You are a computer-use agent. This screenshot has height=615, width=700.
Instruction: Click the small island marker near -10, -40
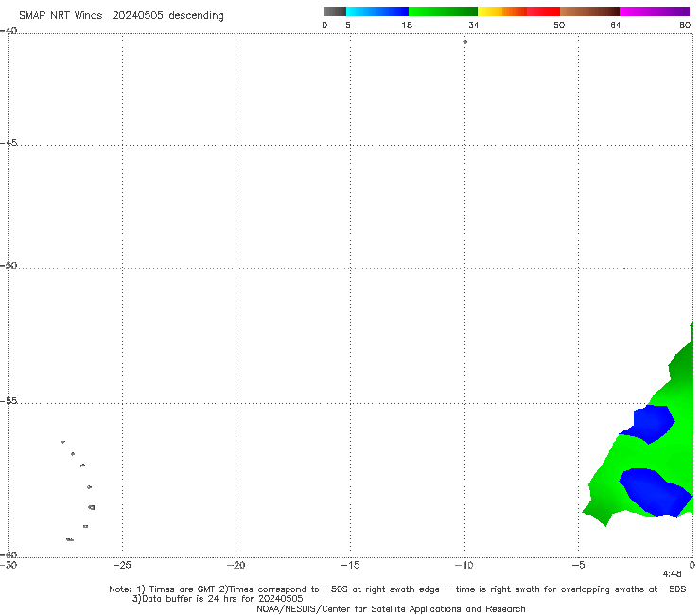pyautogui.click(x=464, y=42)
